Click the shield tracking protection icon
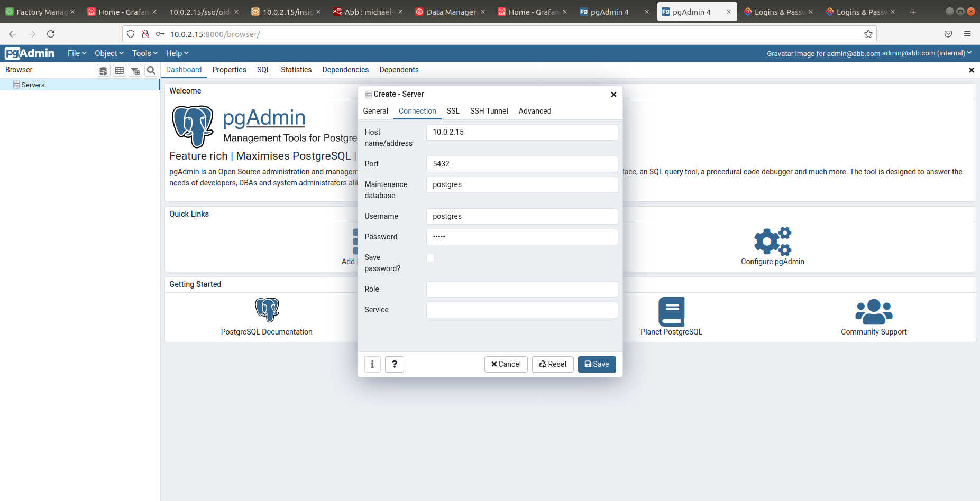This screenshot has height=501, width=980. tap(131, 34)
